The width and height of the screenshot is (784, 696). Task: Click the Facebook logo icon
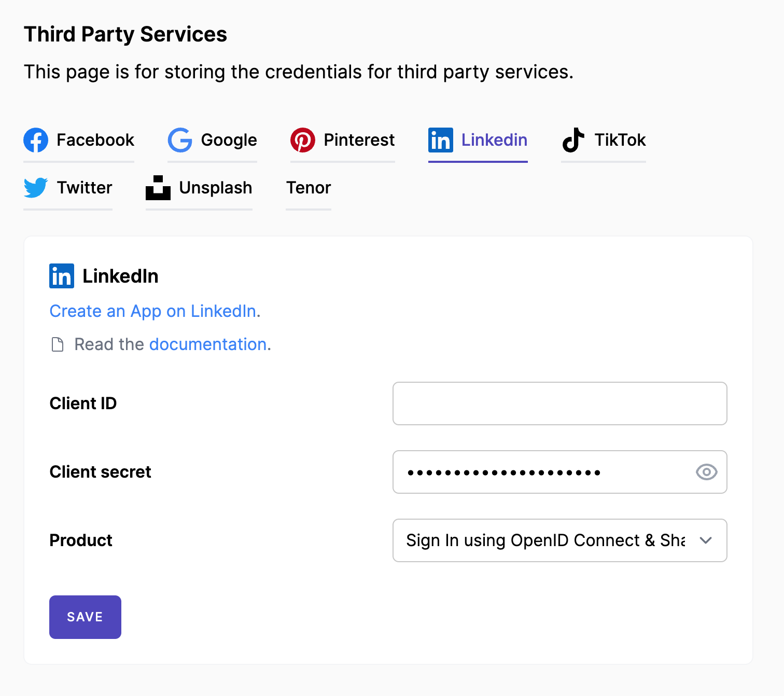coord(36,140)
